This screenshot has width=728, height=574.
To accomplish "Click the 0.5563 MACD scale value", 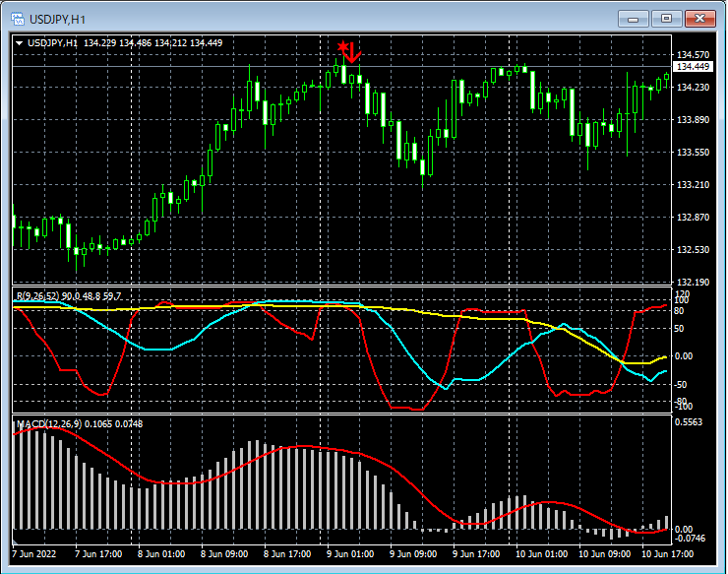I will 691,421.
